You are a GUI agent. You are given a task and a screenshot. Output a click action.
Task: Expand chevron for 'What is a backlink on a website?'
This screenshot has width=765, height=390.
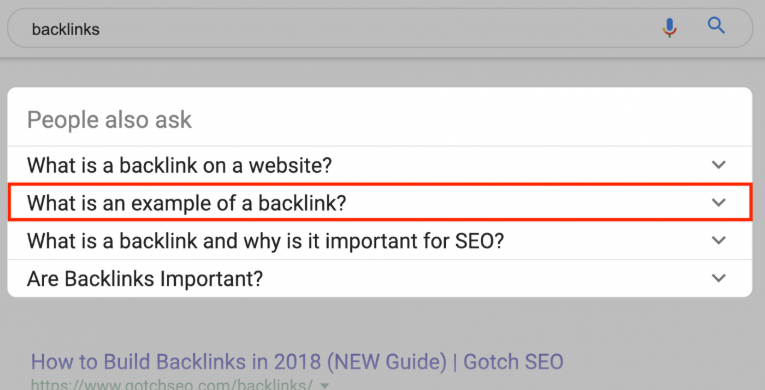[x=718, y=165]
